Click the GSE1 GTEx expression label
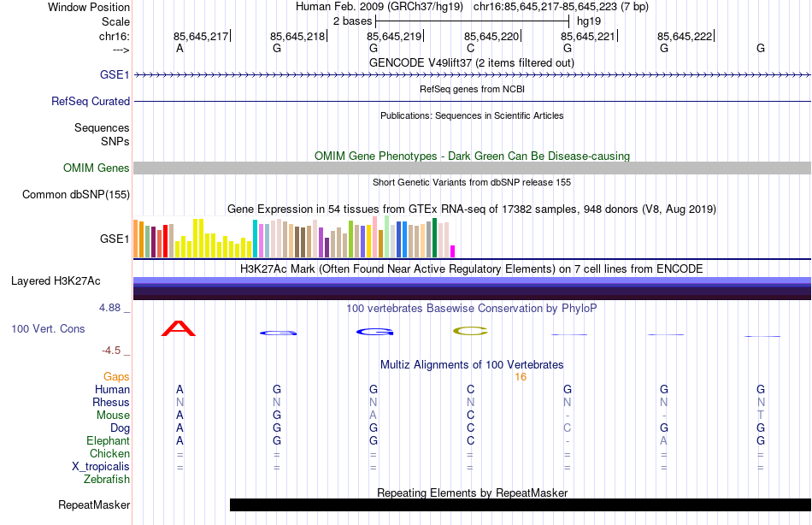 [x=115, y=239]
